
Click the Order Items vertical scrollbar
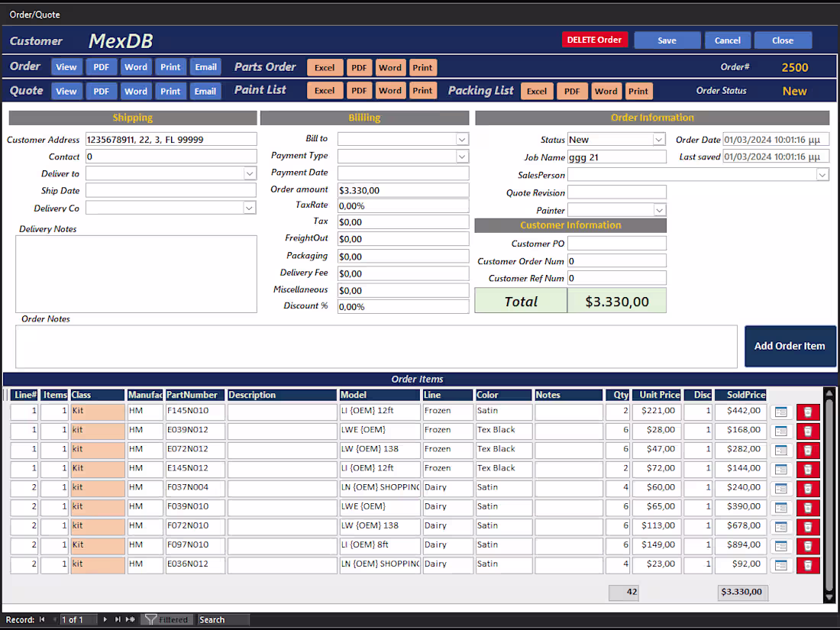coord(829,496)
